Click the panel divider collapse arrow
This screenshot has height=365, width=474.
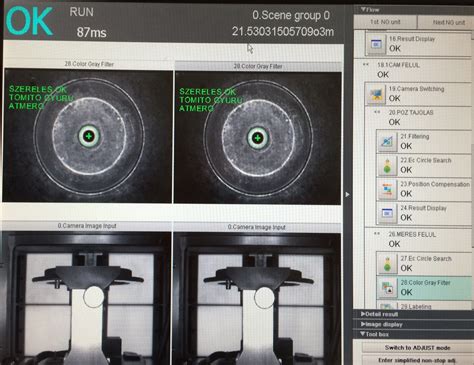(348, 194)
